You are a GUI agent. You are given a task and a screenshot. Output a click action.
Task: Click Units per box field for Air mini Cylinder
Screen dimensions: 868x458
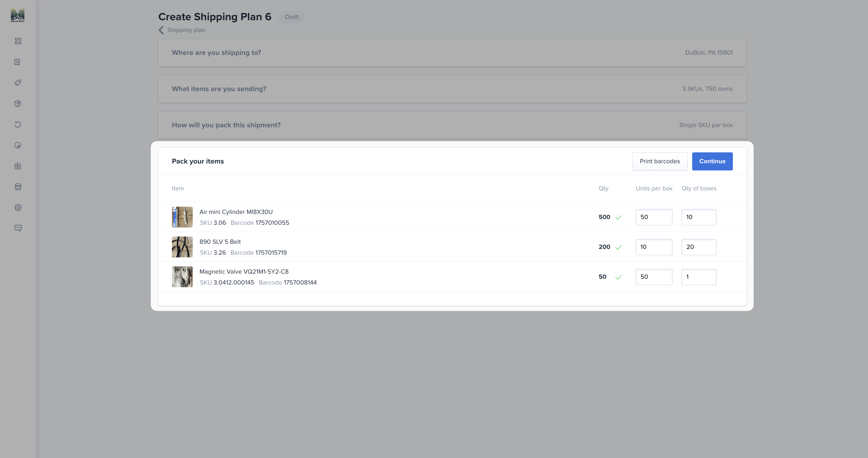(654, 217)
